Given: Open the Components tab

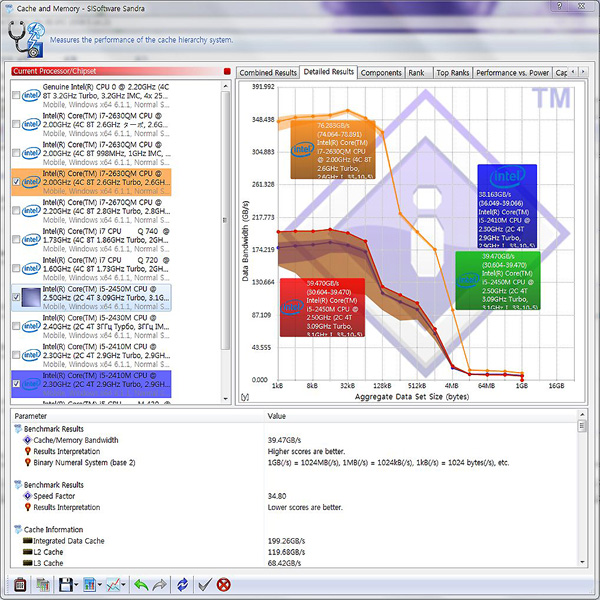Looking at the screenshot, I should (x=381, y=73).
